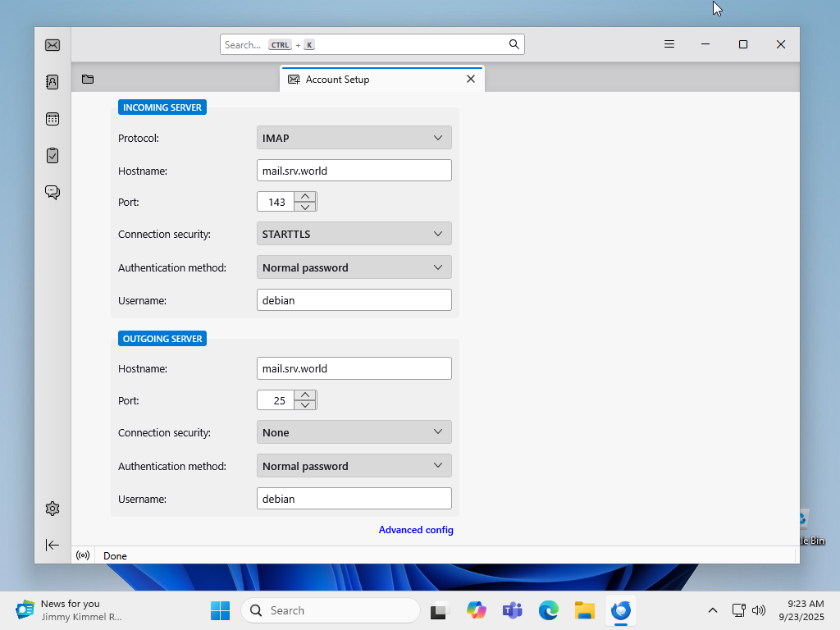Open the Thunderbird hamburger menu
840x630 pixels.
click(669, 44)
